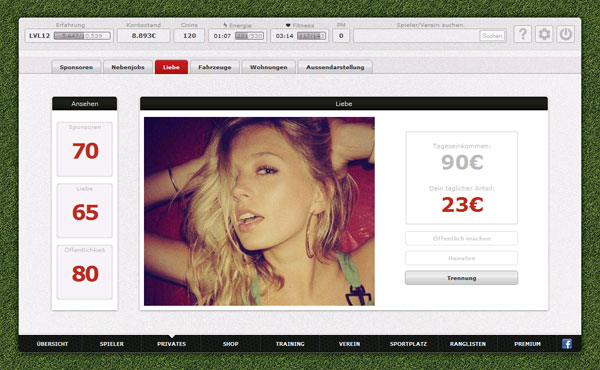Switch to the Sponsoren tab
600x370 pixels.
coord(76,67)
